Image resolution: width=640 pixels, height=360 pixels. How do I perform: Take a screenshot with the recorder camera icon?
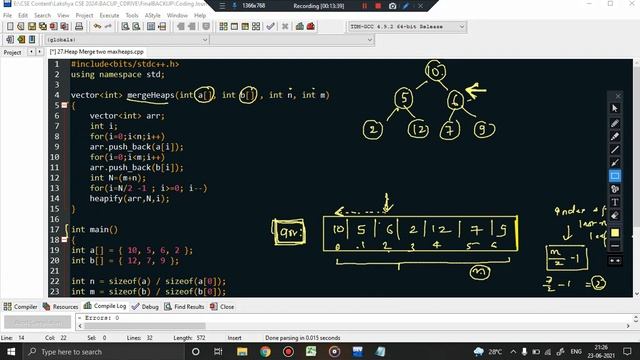392,6
